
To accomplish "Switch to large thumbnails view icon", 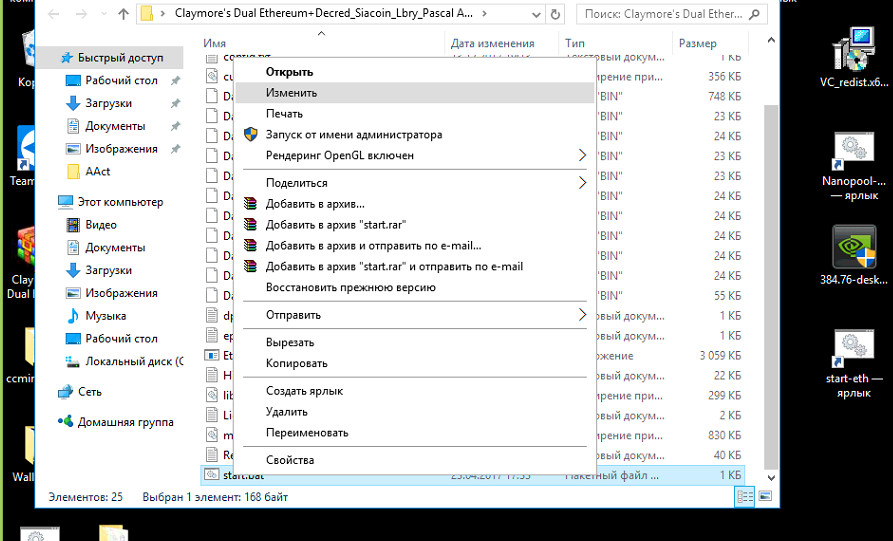I will [765, 496].
